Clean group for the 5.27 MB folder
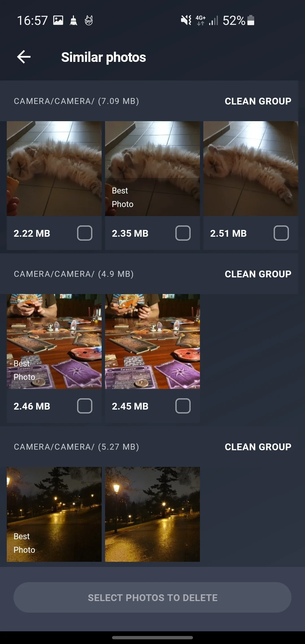 [x=258, y=447]
